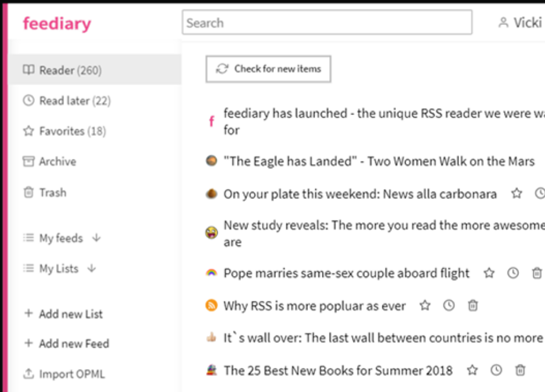The image size is (545, 392).
Task: Star The 25 Best New Books item
Action: (x=472, y=370)
